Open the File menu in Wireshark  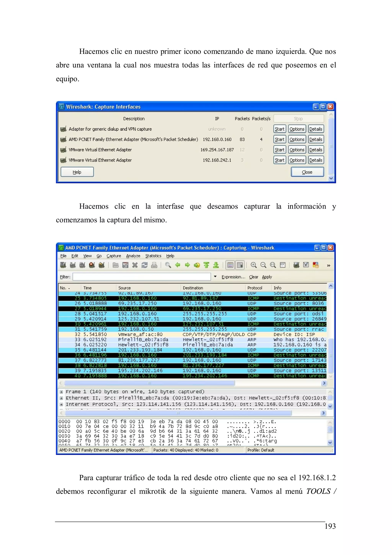point(63,256)
